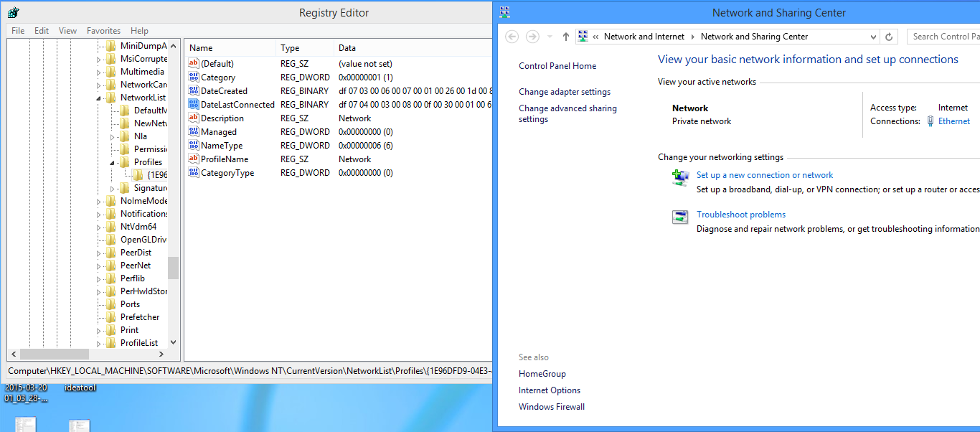Select the MiniDumpA key folder icon
This screenshot has height=432, width=980.
tap(110, 46)
